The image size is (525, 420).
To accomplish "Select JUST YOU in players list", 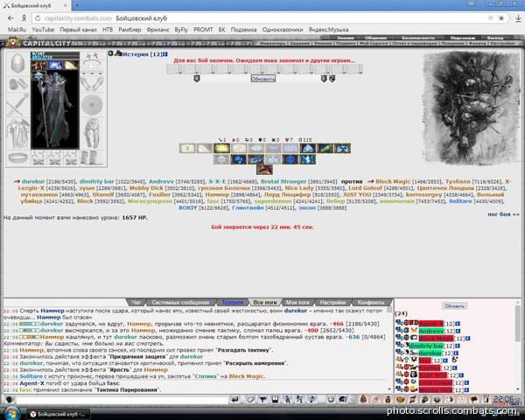I will pos(432,375).
